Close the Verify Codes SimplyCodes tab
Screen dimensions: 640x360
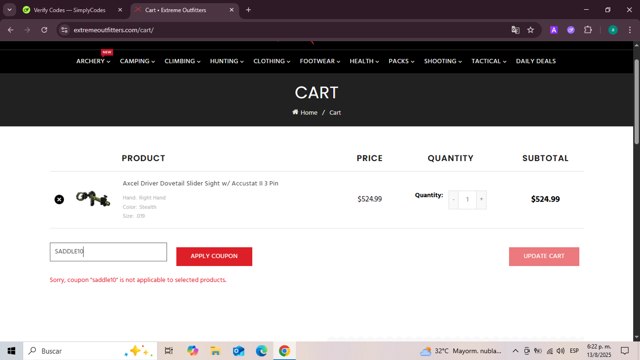[120, 10]
